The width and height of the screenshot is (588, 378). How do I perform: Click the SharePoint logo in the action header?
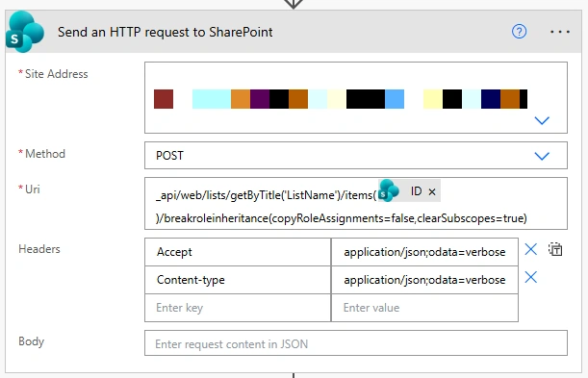25,32
